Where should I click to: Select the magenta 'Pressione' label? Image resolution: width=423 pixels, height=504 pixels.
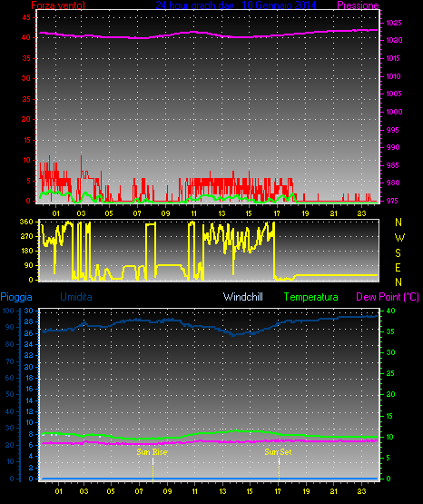click(358, 5)
